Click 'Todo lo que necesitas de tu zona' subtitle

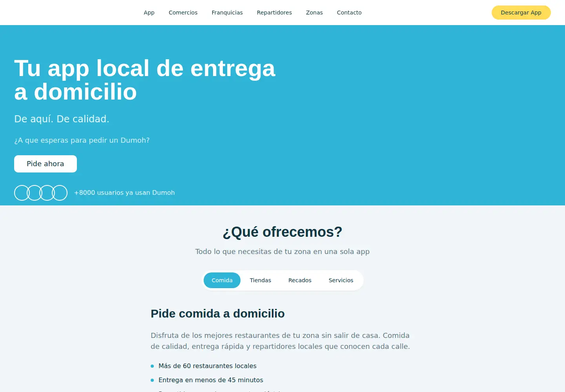coord(282,252)
